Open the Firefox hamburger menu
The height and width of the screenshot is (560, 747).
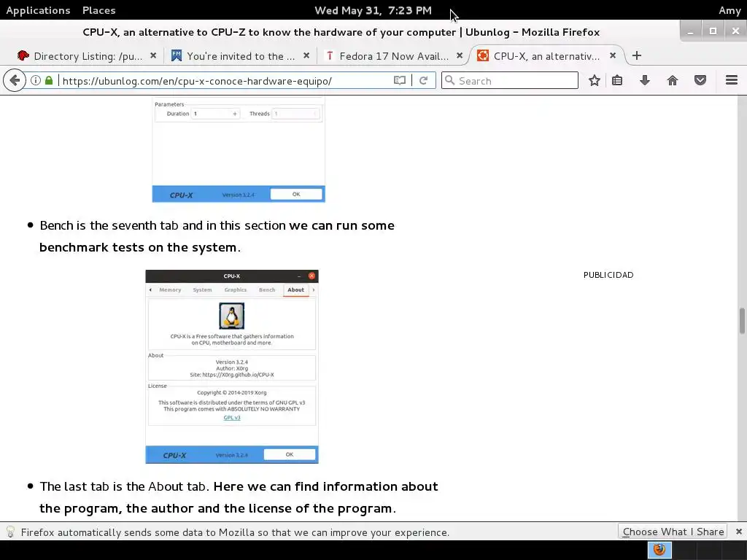pos(732,80)
